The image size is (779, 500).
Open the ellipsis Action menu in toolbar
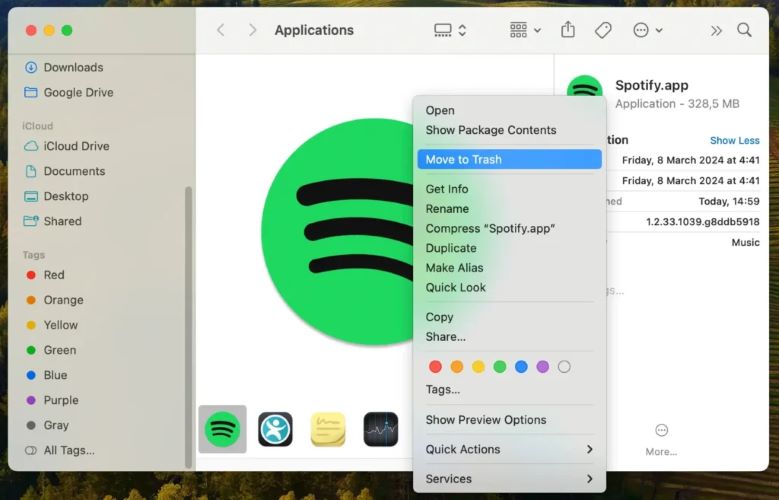[647, 30]
